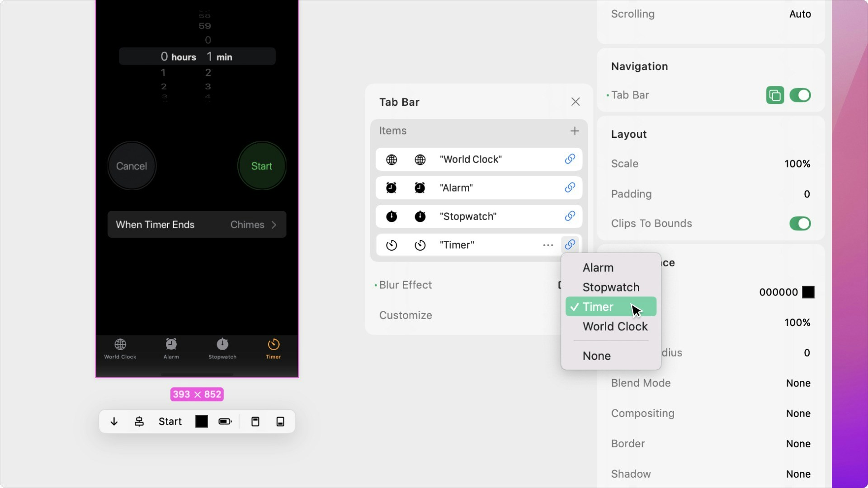Click the align center icon in bottom toolbar

(139, 422)
